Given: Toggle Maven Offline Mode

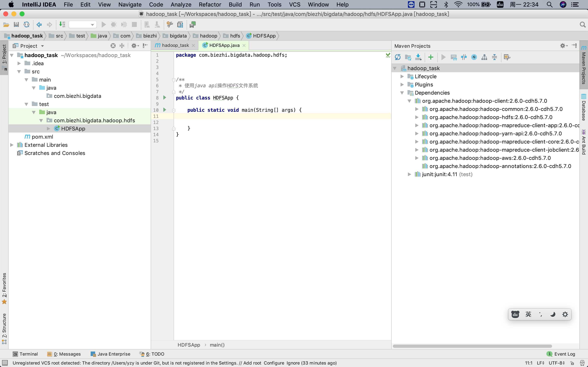Looking at the screenshot, I should (x=464, y=57).
